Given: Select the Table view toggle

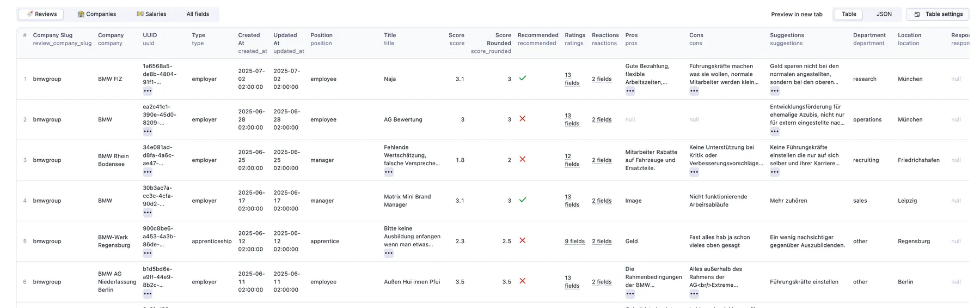Looking at the screenshot, I should pyautogui.click(x=849, y=14).
